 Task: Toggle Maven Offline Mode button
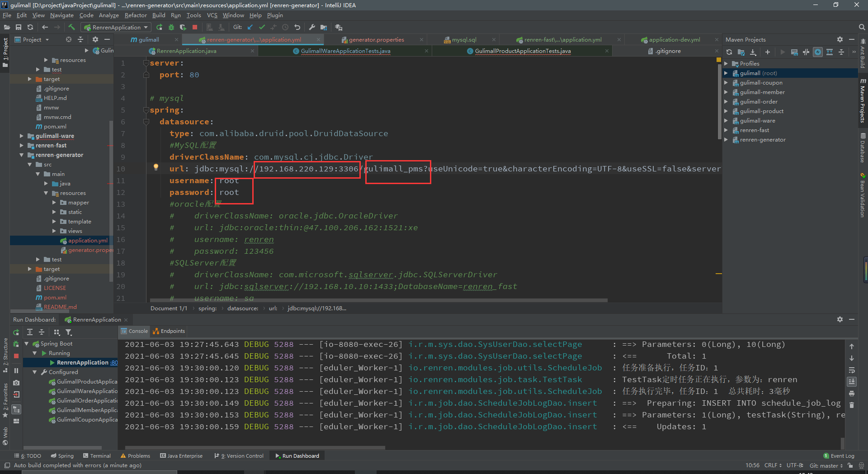(806, 52)
